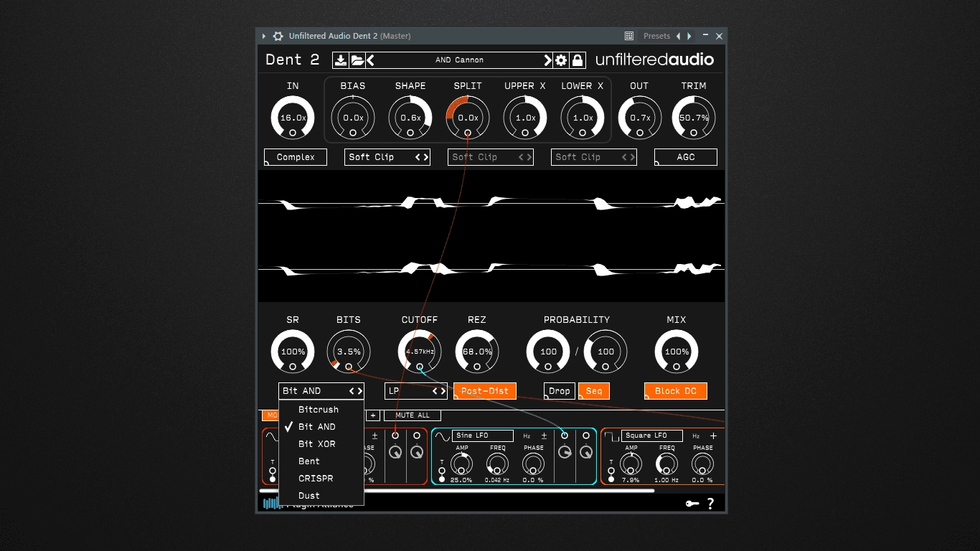Click the Sine LFO FREQ knob
Viewport: 980px width, 551px height.
(x=498, y=464)
